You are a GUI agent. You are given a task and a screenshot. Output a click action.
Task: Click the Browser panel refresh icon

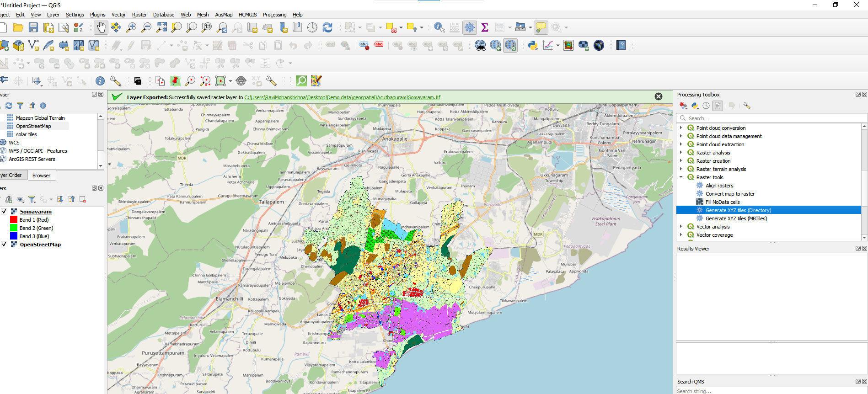pyautogui.click(x=9, y=106)
